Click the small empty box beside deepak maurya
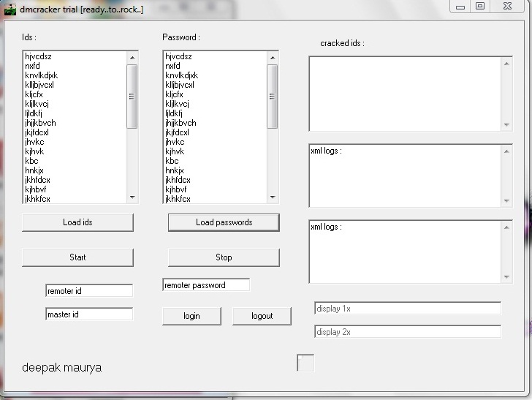 click(x=305, y=363)
